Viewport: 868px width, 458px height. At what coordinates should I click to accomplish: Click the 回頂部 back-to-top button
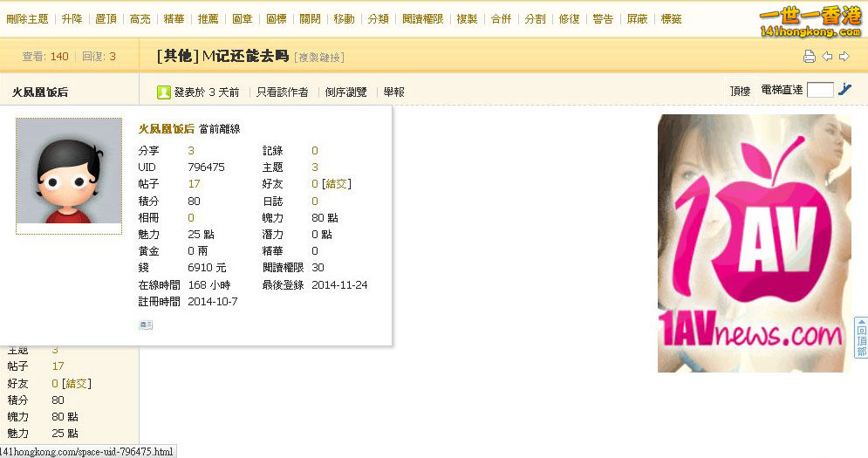861,338
